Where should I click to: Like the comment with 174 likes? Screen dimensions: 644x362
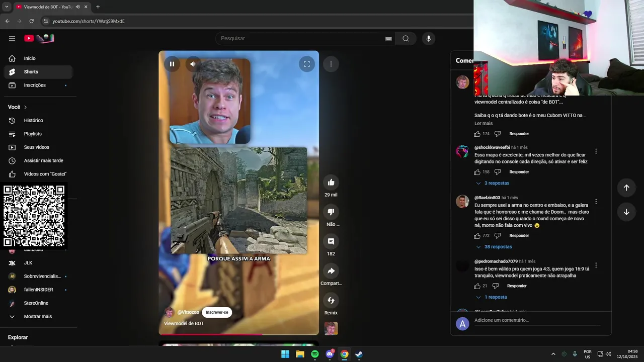(477, 134)
